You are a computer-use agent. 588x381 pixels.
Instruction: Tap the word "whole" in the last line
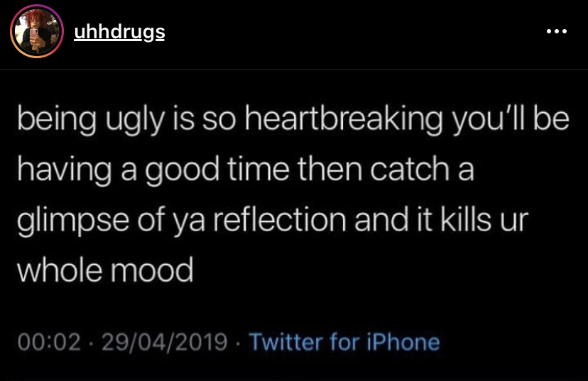tap(62, 270)
